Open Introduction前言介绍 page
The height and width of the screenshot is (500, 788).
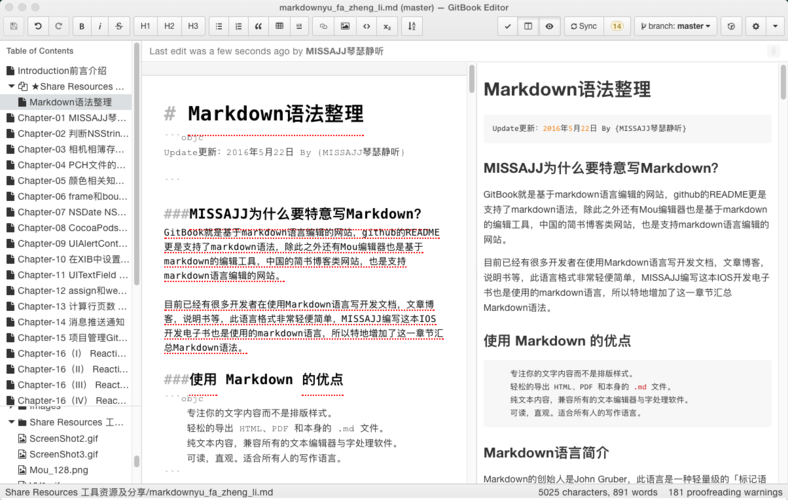pos(62,71)
